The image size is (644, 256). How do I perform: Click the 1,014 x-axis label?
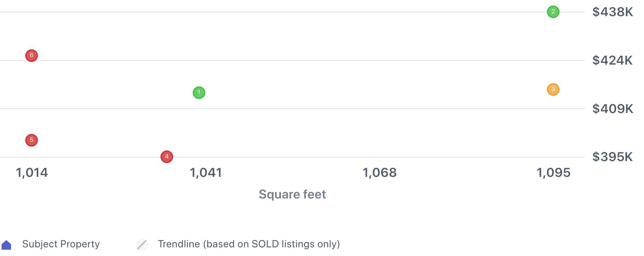pyautogui.click(x=32, y=173)
